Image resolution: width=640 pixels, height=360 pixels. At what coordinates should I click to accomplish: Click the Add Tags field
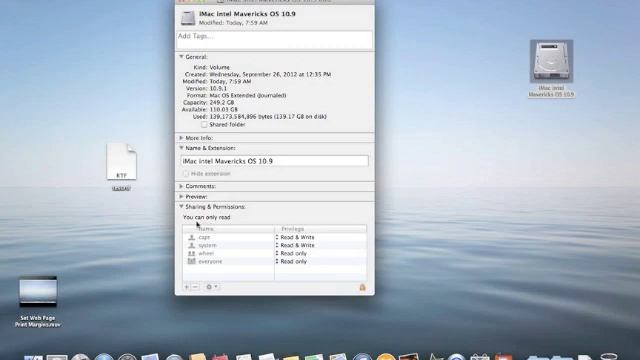274,40
